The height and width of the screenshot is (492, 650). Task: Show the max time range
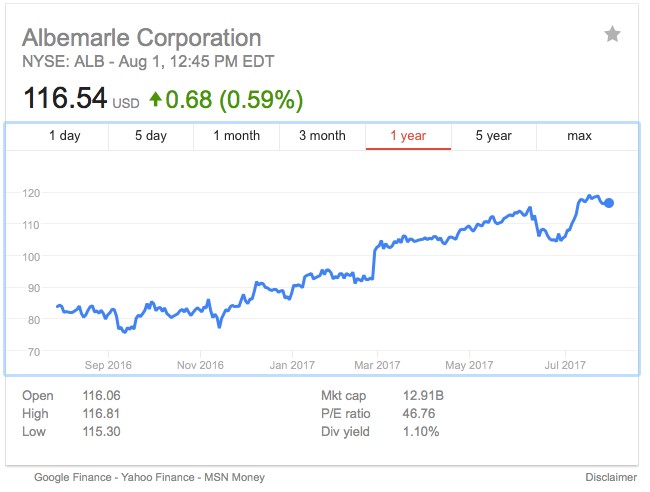pos(580,136)
